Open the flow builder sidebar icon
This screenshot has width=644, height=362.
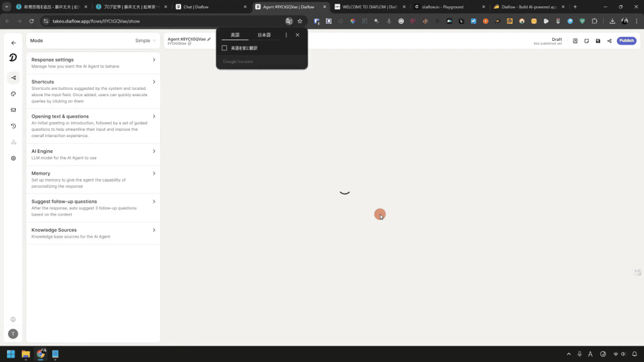click(x=14, y=77)
